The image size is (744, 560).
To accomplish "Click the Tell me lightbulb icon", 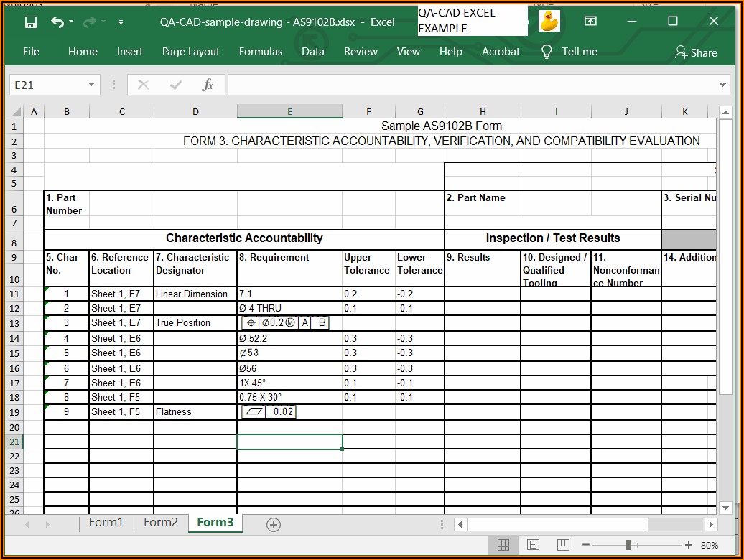I will click(x=547, y=52).
